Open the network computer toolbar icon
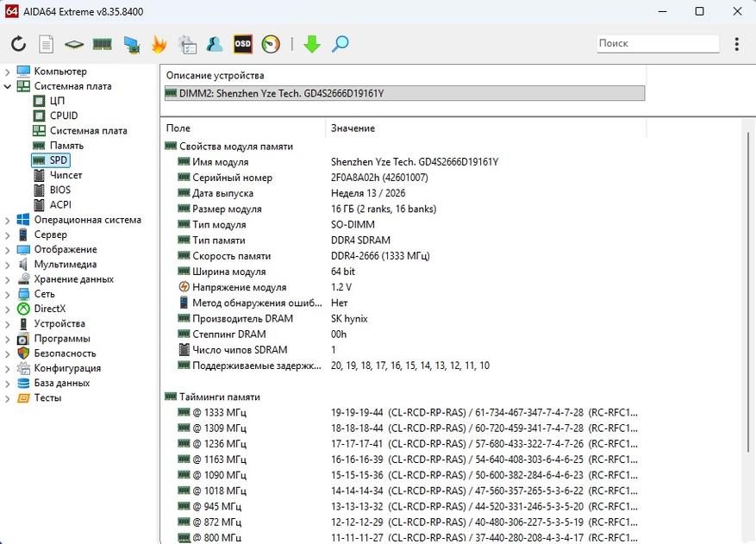 131,44
